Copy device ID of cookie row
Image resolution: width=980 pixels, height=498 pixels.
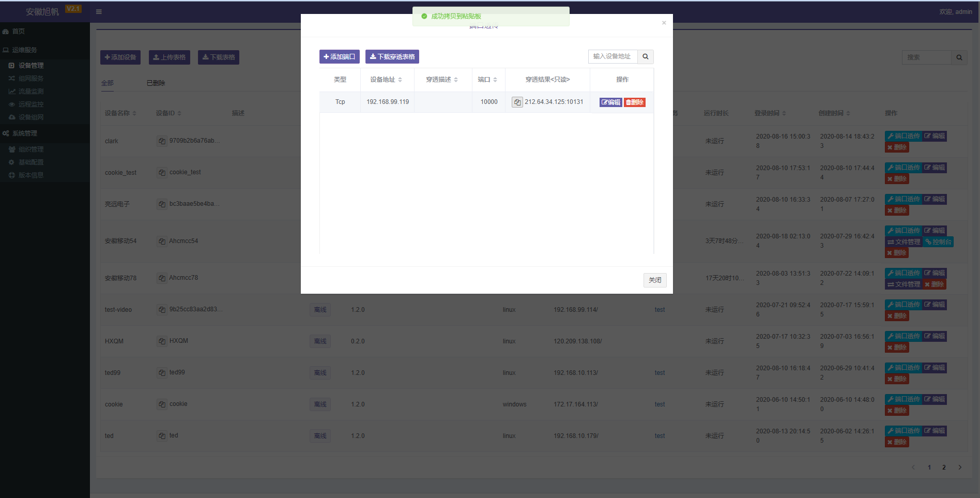click(x=162, y=404)
